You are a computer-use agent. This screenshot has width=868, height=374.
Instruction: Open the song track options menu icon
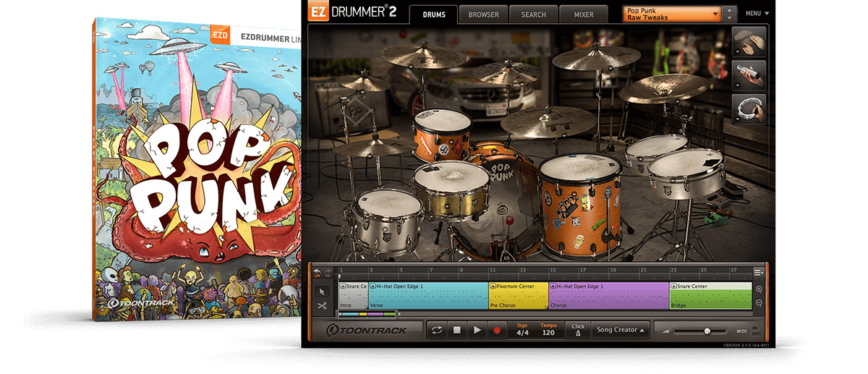pos(758,272)
